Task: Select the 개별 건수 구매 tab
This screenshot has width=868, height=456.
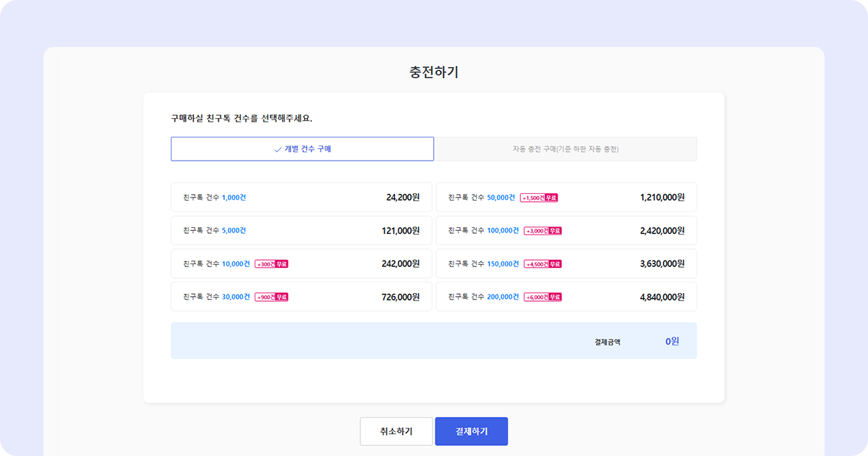Action: point(302,149)
